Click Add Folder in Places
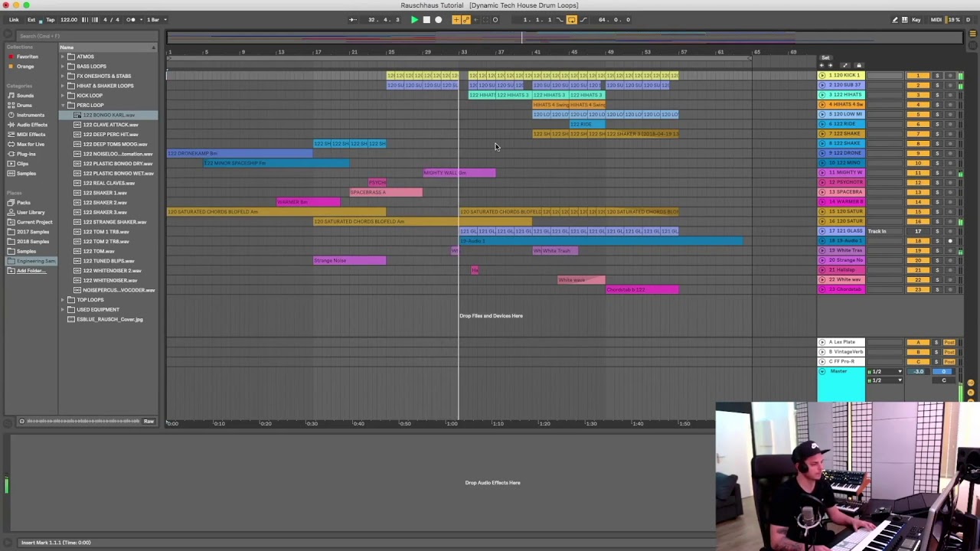980x551 pixels. [x=31, y=271]
